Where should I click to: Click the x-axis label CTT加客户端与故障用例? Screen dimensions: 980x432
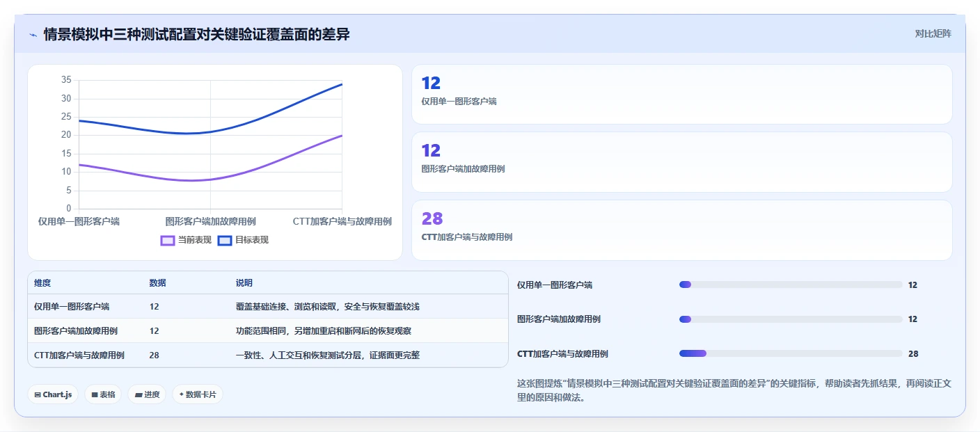coord(342,222)
